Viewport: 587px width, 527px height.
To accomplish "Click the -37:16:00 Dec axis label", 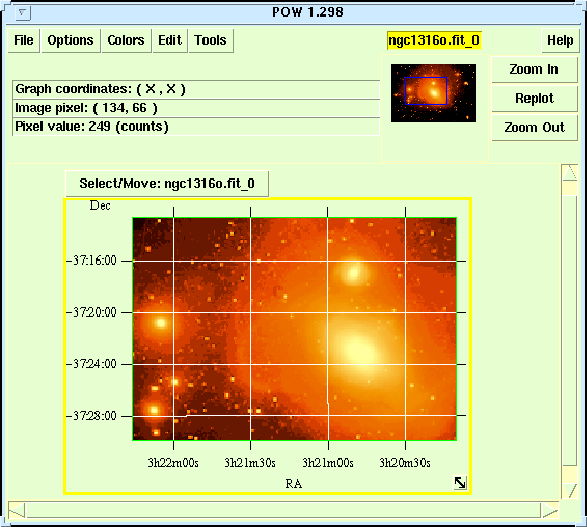I will point(91,261).
